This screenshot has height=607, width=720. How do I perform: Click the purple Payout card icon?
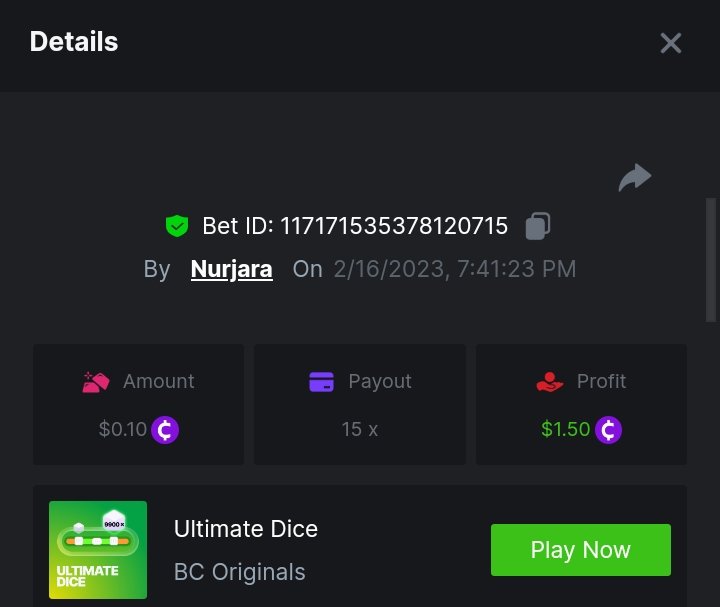321,382
